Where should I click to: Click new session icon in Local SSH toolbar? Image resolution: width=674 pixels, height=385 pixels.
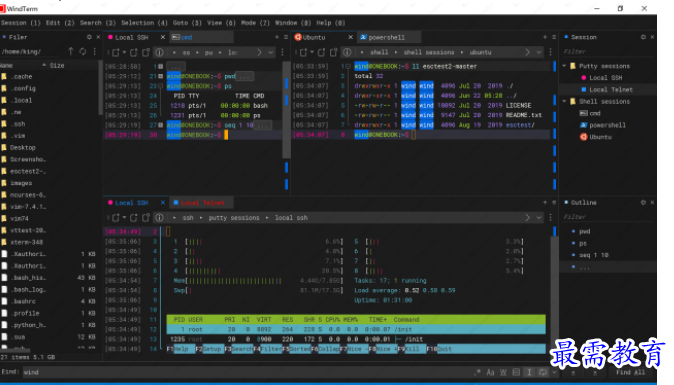point(116,52)
